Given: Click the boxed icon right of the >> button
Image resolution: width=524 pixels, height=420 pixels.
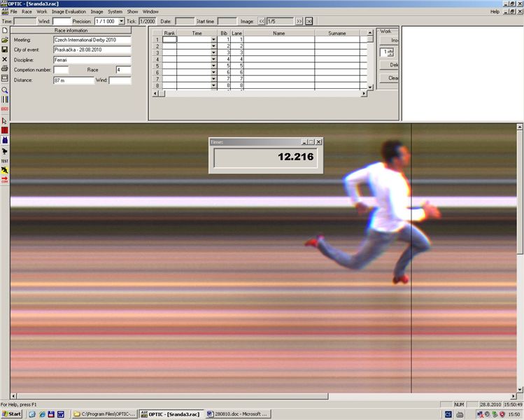Looking at the screenshot, I should [309, 21].
